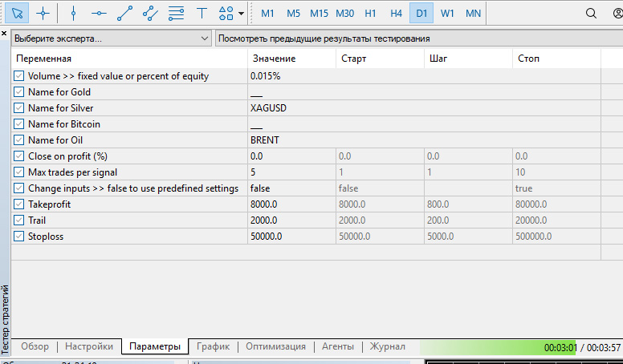Screen dimensions: 623x364
Task: Open the Настройки tab
Action: [x=89, y=346]
